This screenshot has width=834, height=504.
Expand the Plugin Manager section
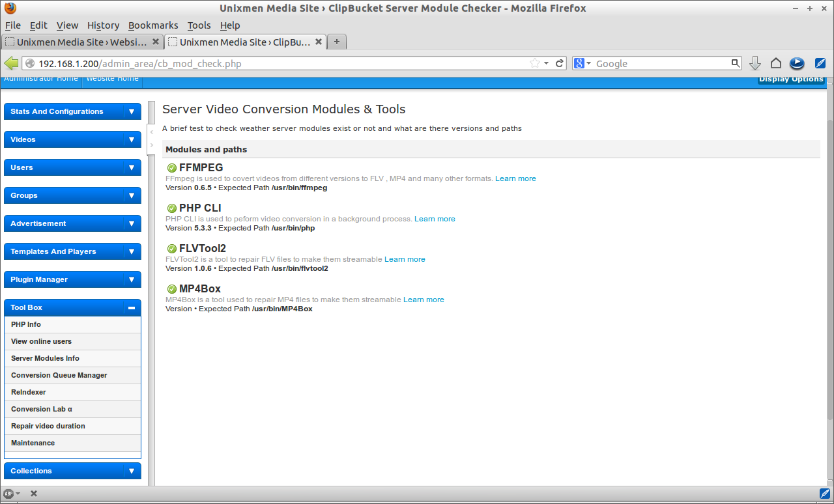click(x=72, y=279)
